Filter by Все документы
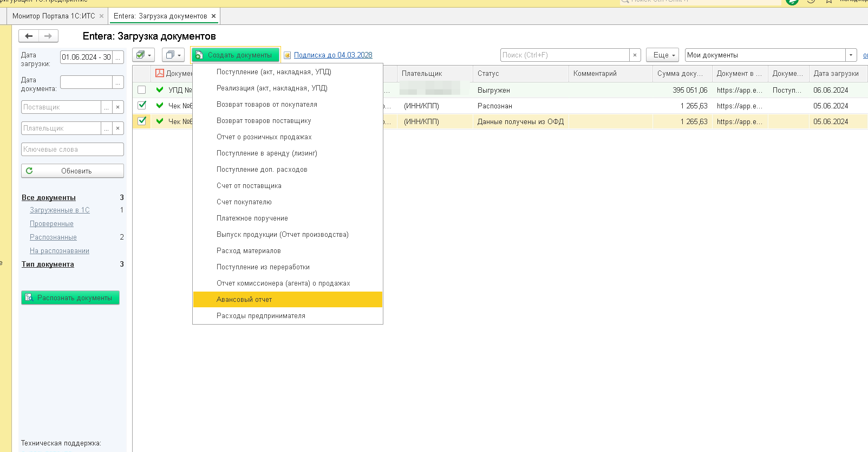The height and width of the screenshot is (452, 868). point(49,198)
